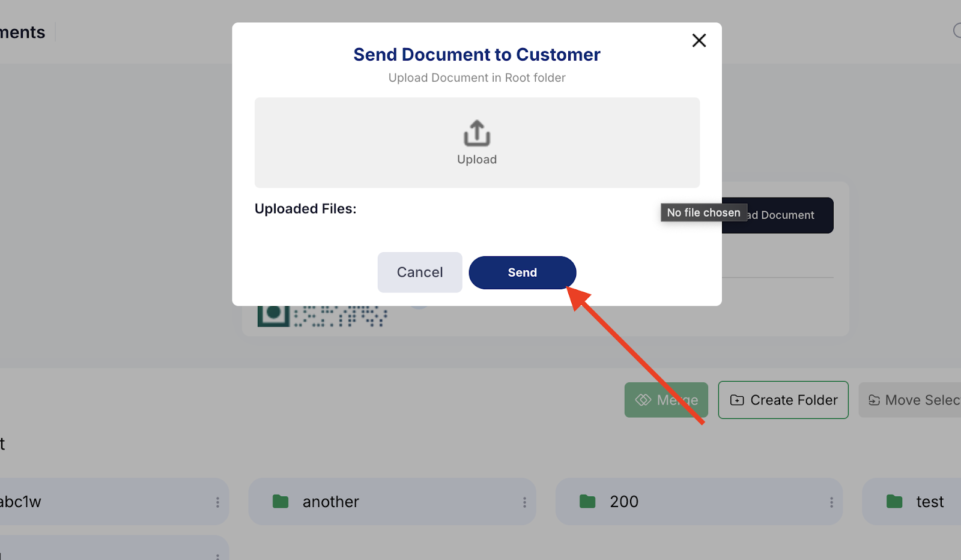
Task: Click 'Upload Document in Root folder' subtitle
Action: (x=477, y=78)
